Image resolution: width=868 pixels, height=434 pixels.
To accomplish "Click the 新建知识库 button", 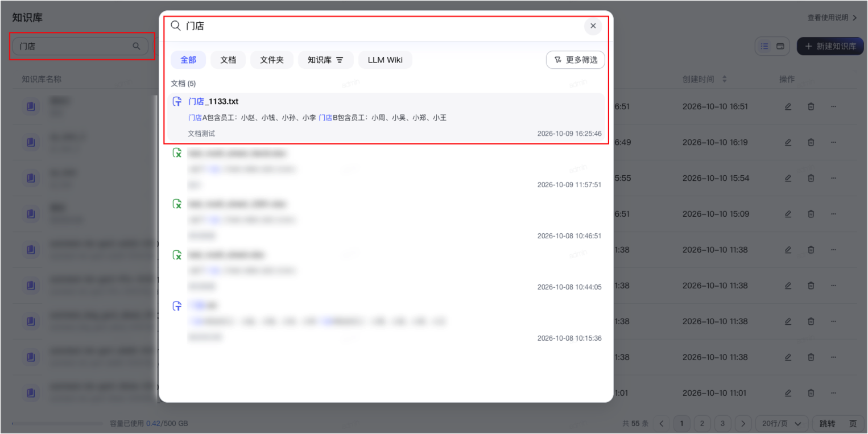I will (x=830, y=46).
